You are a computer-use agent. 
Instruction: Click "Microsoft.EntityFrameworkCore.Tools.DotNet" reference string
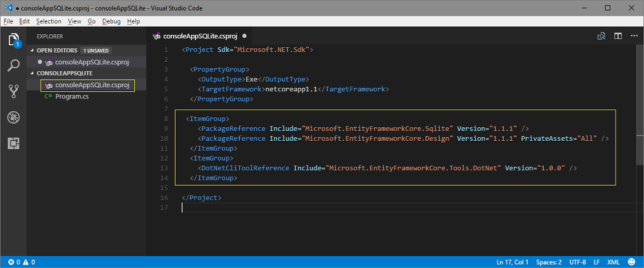(414, 168)
